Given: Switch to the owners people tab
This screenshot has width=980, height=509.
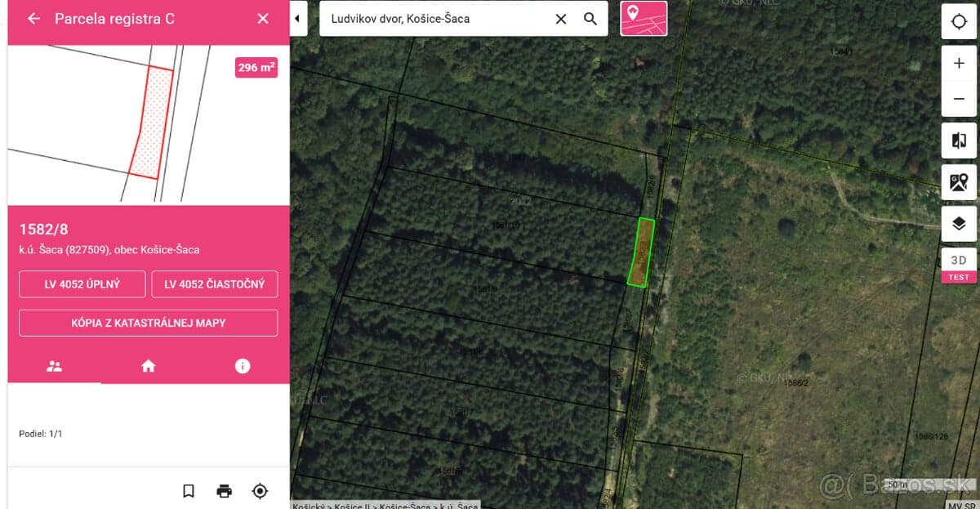Looking at the screenshot, I should (x=55, y=366).
